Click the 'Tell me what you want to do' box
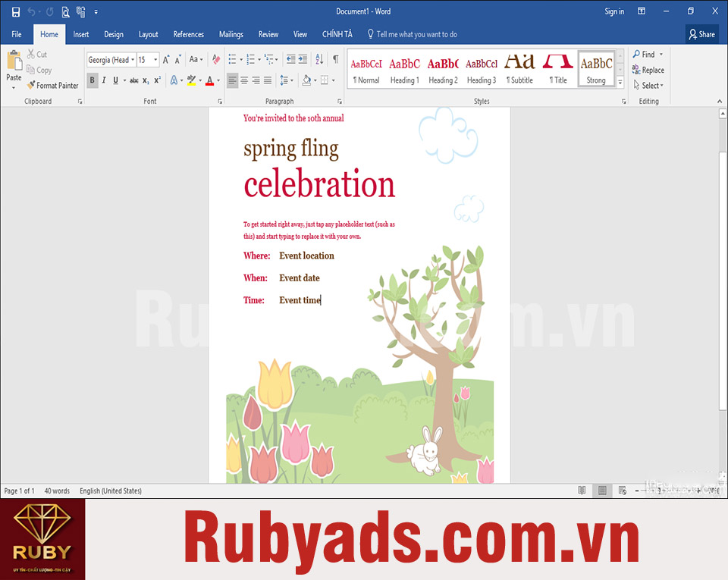Image resolution: width=728 pixels, height=580 pixels. pos(416,34)
